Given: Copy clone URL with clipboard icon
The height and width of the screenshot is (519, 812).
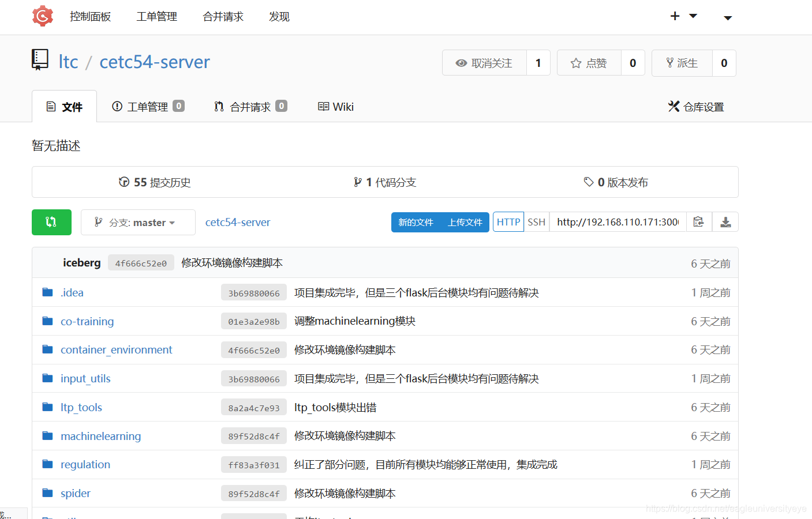Looking at the screenshot, I should pos(699,222).
